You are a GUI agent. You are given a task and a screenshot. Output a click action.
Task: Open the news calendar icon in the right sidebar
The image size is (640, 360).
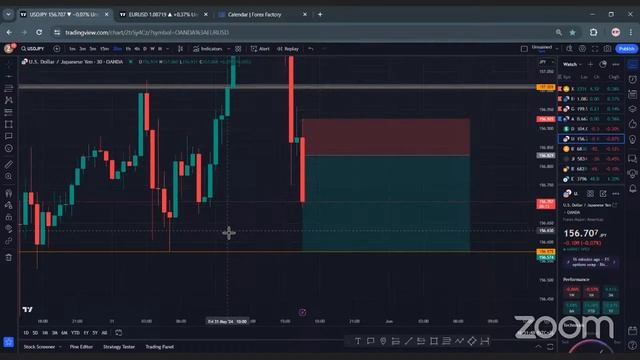click(x=633, y=94)
